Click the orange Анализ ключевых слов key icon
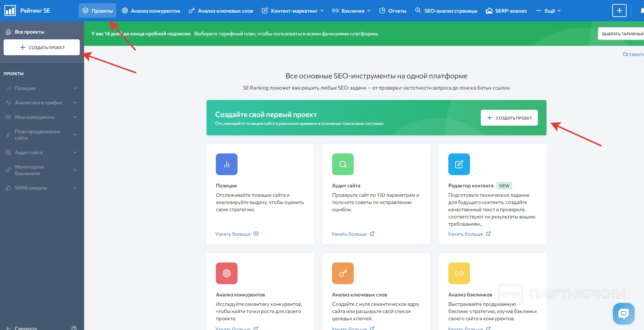Image resolution: width=644 pixels, height=330 pixels. (343, 273)
